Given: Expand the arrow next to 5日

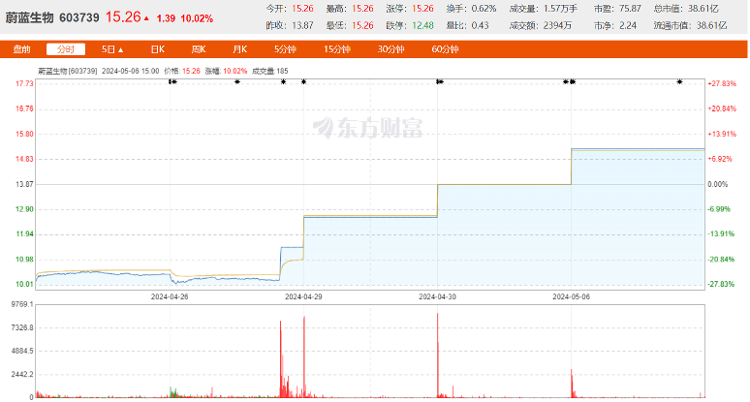Looking at the screenshot, I should click(x=121, y=50).
